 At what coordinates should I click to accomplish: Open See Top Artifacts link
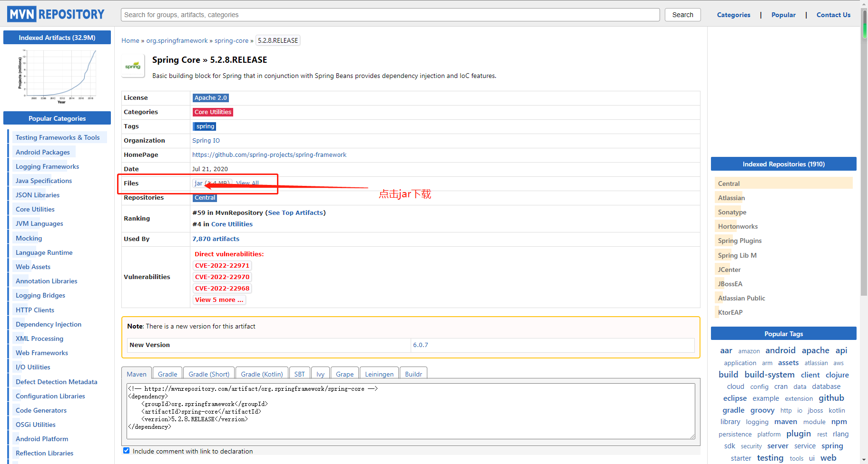click(296, 213)
